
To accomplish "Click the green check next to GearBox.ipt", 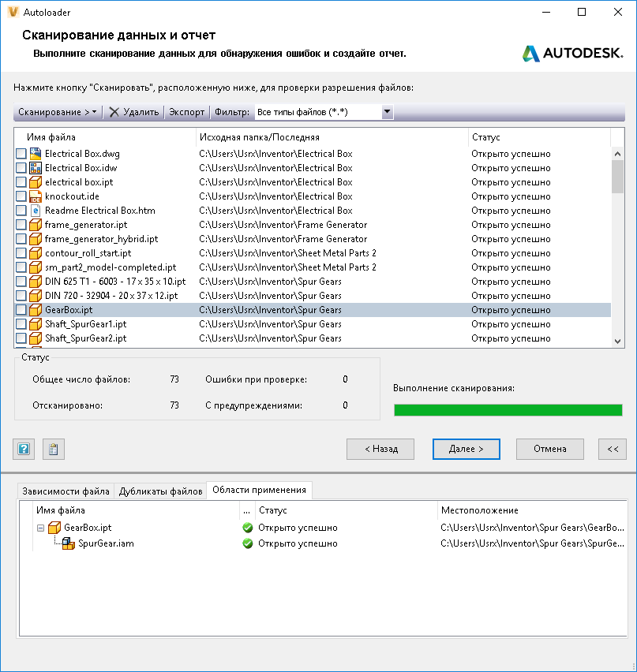I will (x=248, y=527).
